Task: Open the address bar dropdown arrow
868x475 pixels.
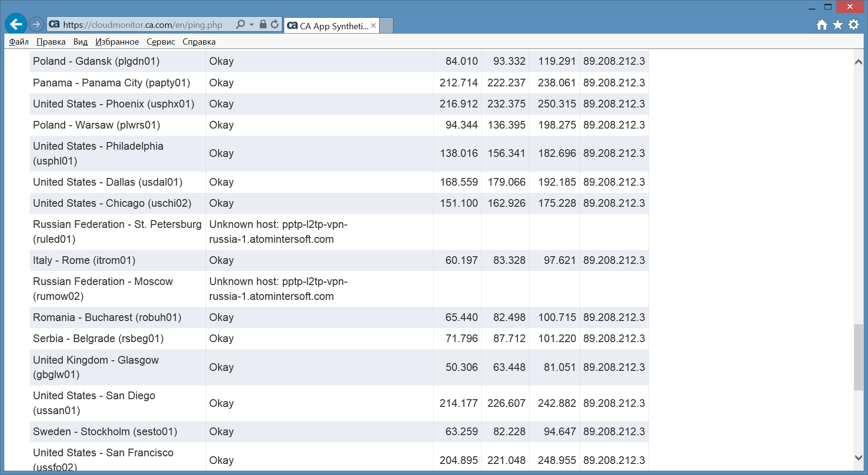Action: pyautogui.click(x=252, y=24)
